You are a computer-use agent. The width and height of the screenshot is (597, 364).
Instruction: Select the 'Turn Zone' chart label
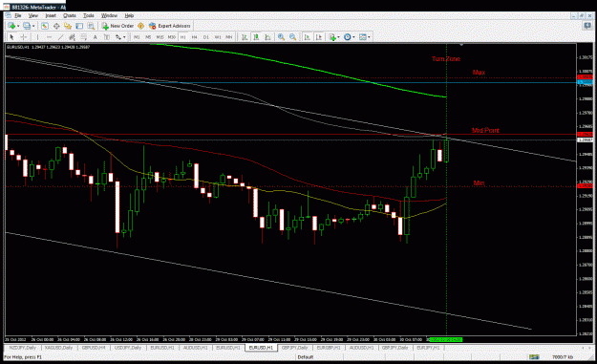[446, 58]
